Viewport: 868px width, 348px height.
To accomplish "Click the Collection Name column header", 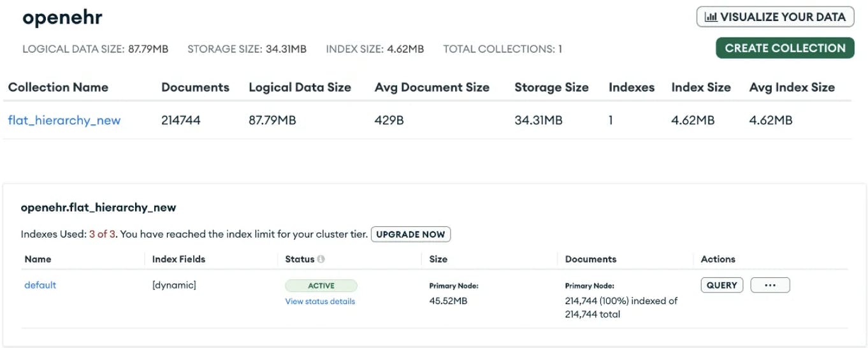I will click(58, 87).
